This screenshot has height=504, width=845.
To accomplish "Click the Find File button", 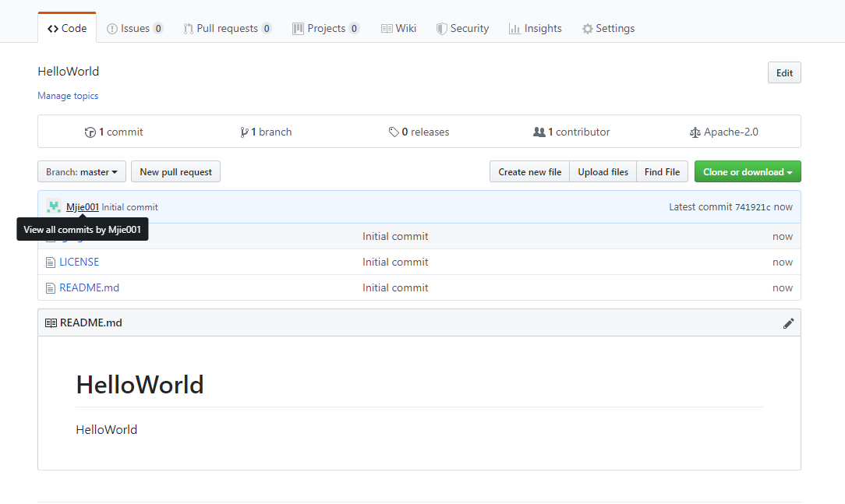I will [x=662, y=172].
